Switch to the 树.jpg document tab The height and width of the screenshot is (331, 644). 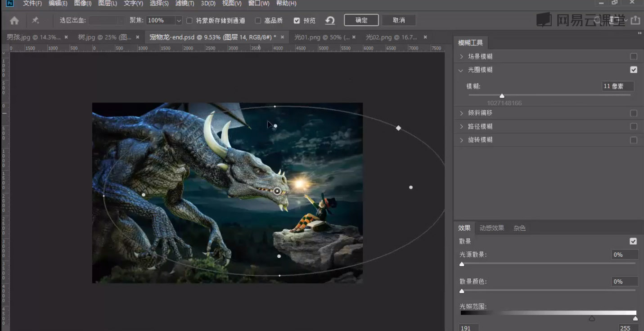104,37
